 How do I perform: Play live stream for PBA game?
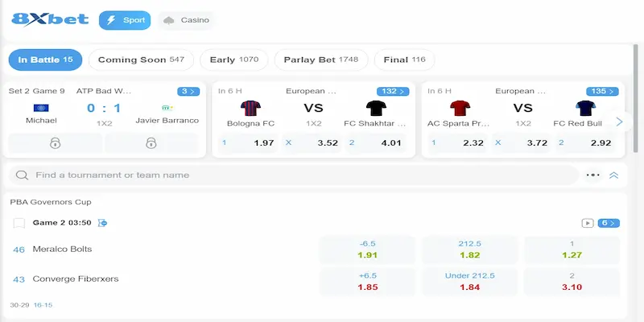click(x=587, y=223)
